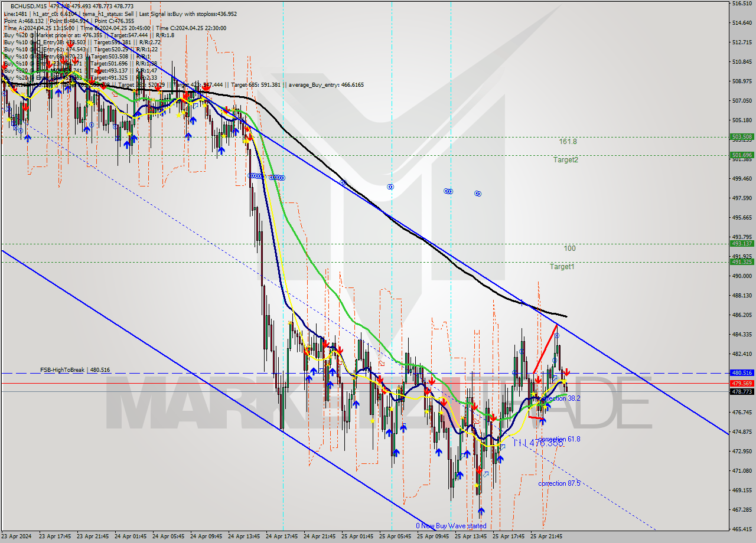756x543 pixels.
Task: Click the '23 Apr 2024' time axis label
Action: pyautogui.click(x=16, y=537)
